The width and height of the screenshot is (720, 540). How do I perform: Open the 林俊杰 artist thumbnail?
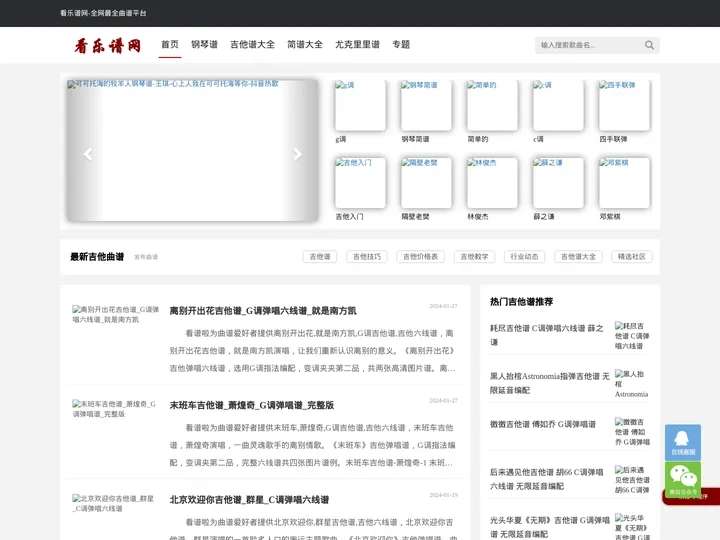492,183
